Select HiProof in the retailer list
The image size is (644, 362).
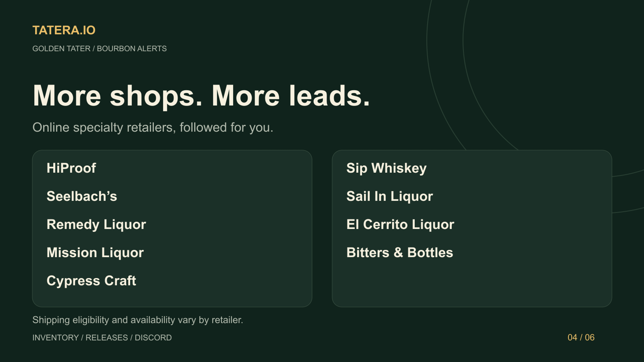pos(71,168)
